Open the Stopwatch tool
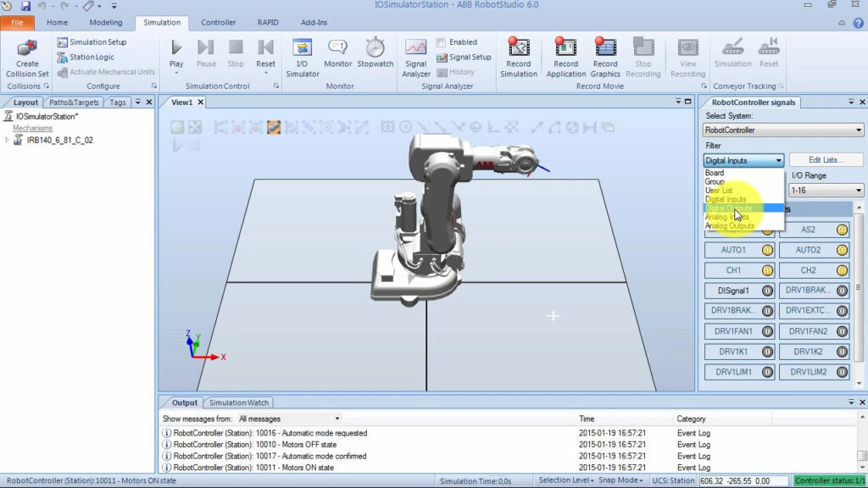 click(375, 53)
